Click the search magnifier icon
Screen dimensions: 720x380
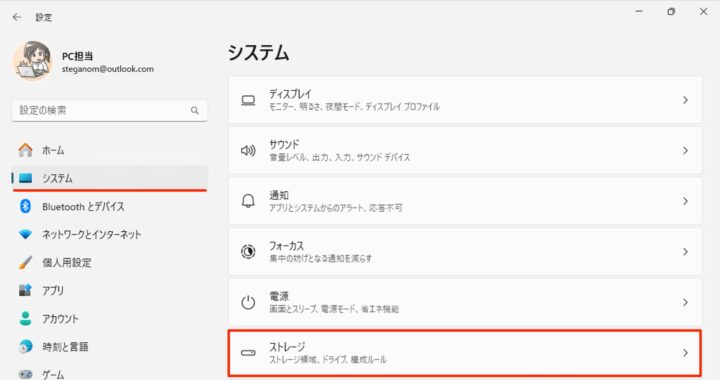pos(195,111)
